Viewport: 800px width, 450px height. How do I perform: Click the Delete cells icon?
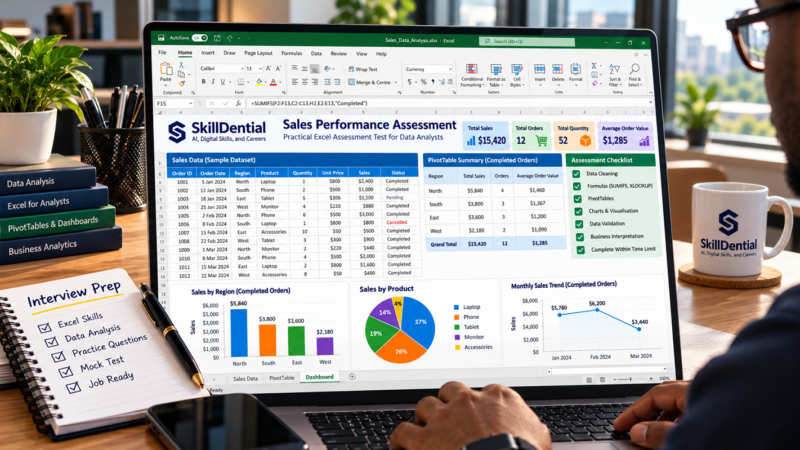tap(557, 69)
